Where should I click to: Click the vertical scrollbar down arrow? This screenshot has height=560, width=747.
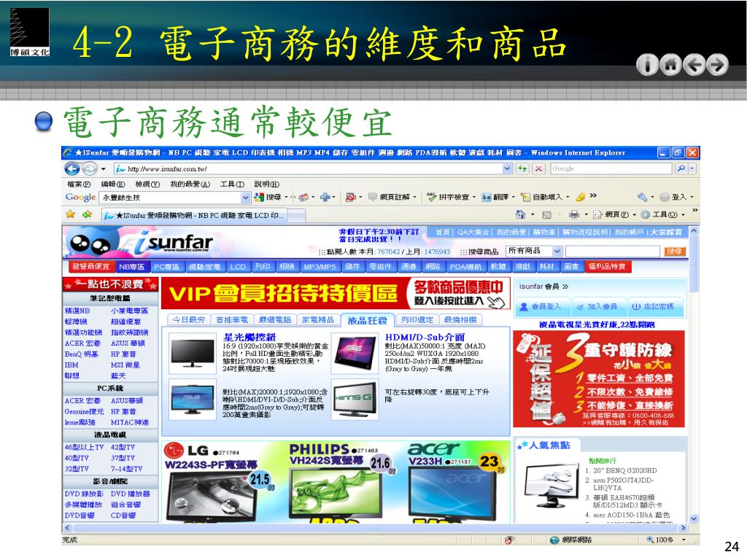[694, 518]
